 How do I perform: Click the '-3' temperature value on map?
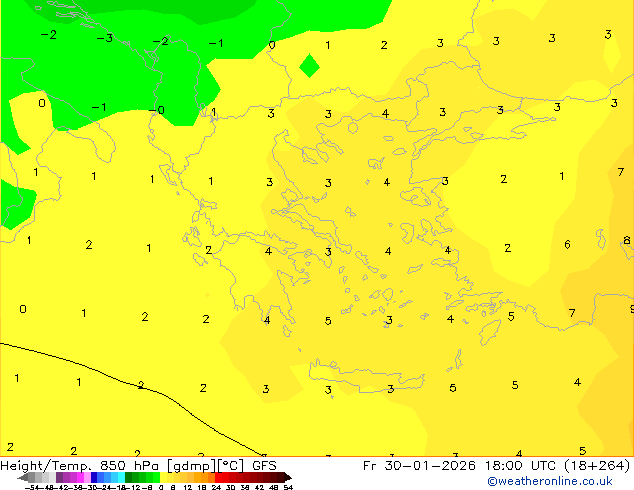[x=105, y=38]
